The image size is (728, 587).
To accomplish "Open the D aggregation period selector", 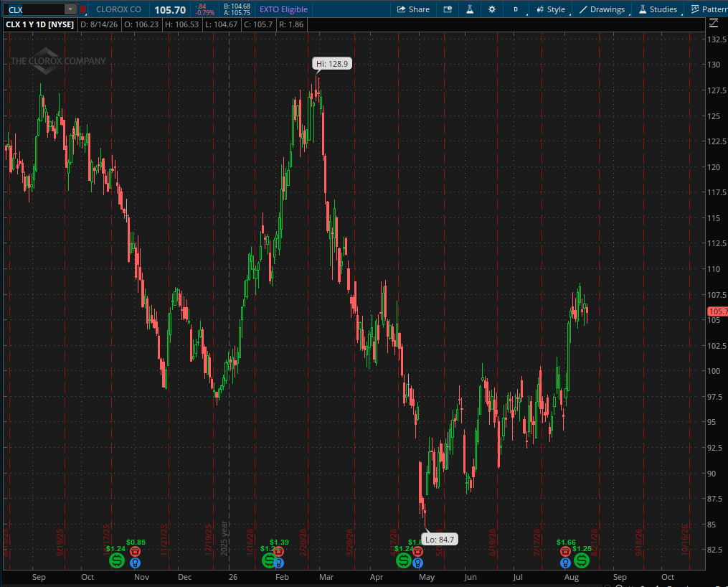I will [x=516, y=9].
